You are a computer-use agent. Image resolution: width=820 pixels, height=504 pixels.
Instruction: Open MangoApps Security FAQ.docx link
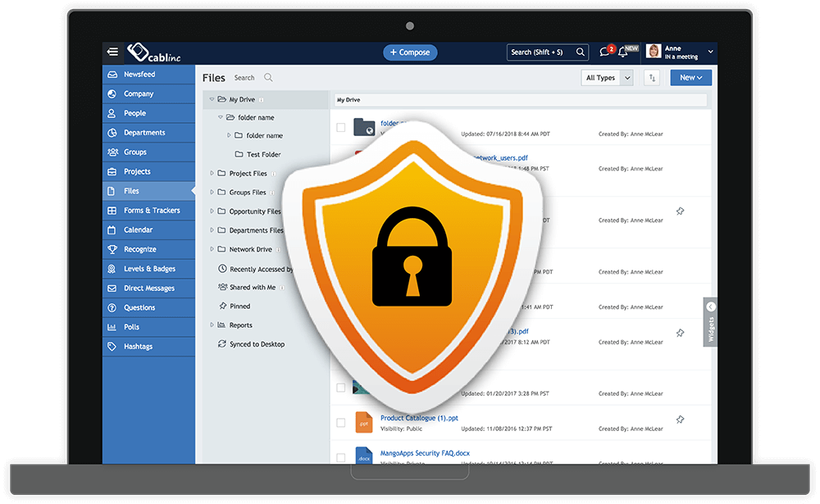[x=425, y=452]
